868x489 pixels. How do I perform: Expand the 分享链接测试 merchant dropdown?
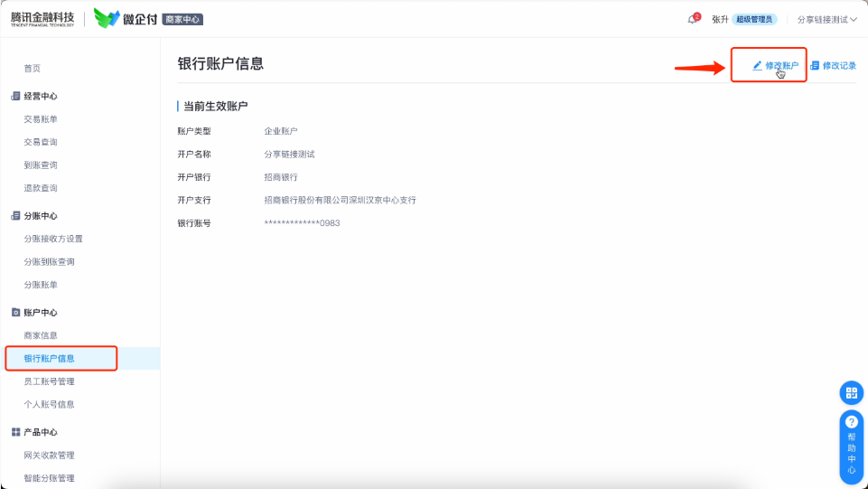(827, 20)
